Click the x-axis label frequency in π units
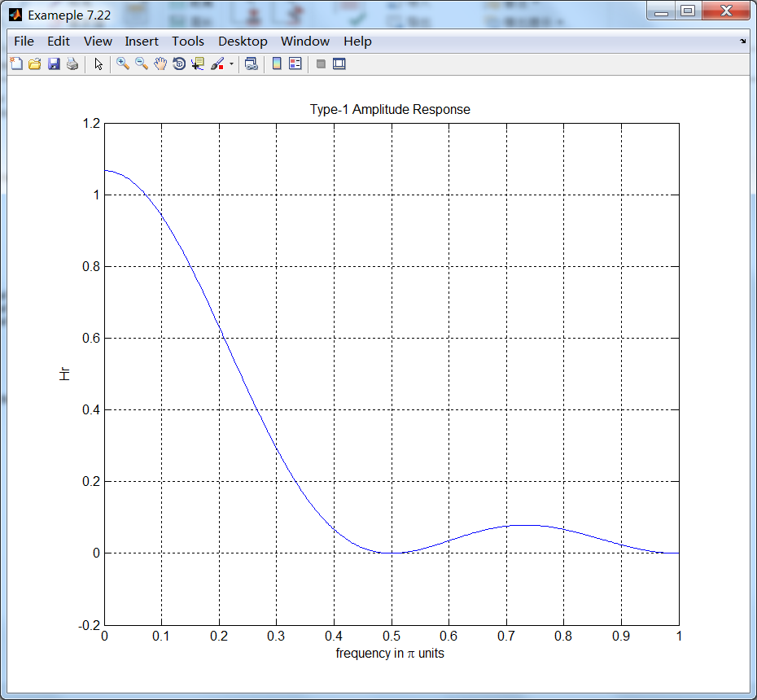Viewport: 757px width, 700px height. coord(390,653)
